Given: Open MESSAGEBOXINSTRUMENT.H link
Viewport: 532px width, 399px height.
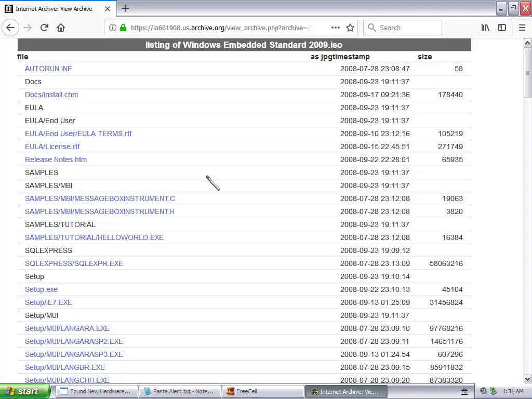Looking at the screenshot, I should (x=100, y=211).
